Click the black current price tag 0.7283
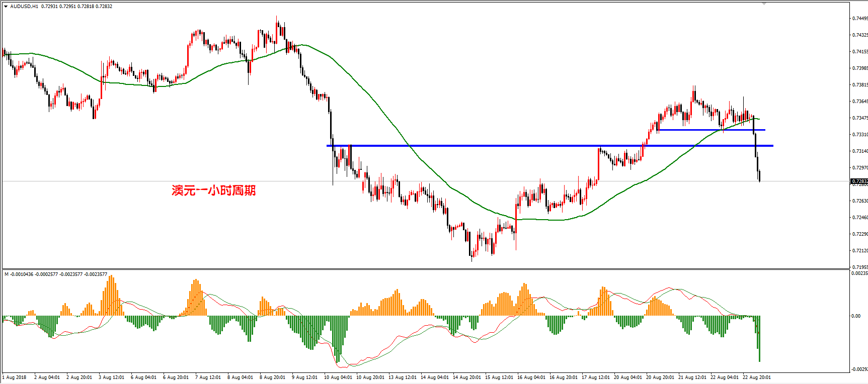Screen dimensions: 868x384 click(x=859, y=181)
